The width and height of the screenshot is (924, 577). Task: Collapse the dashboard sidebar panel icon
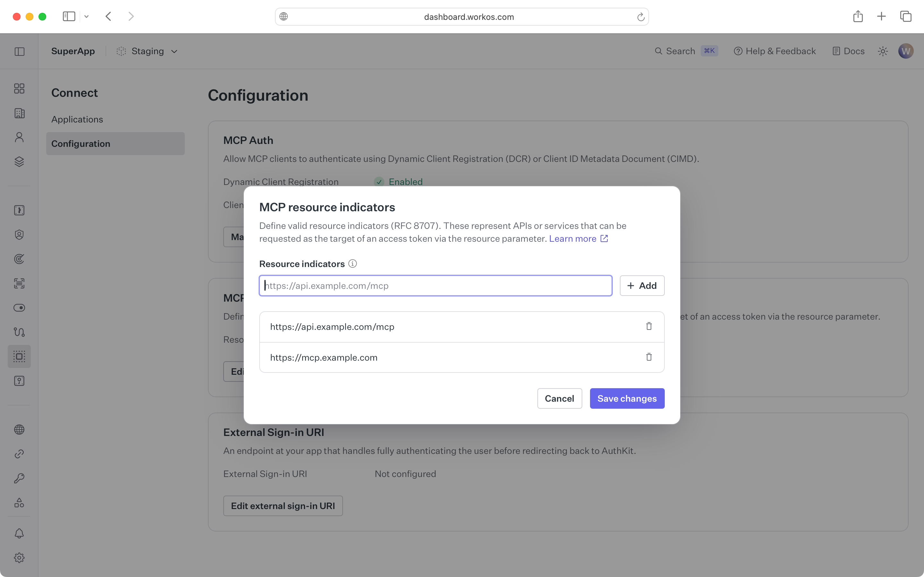[x=20, y=52]
